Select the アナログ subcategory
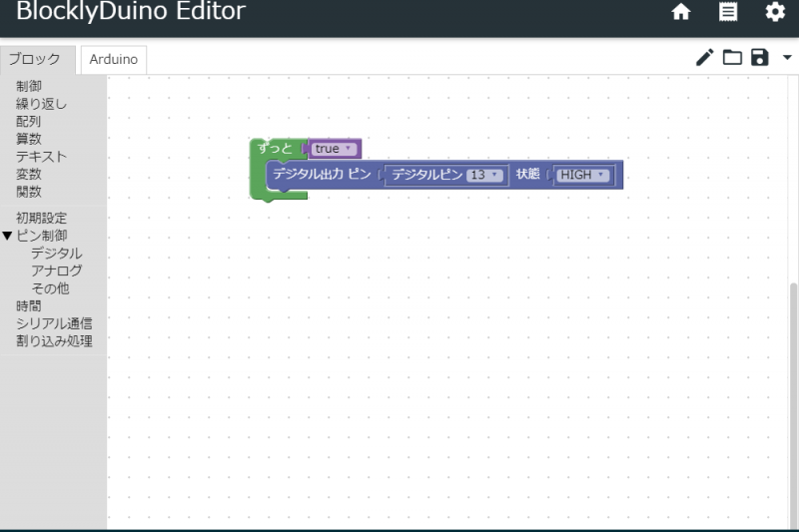Image resolution: width=799 pixels, height=532 pixels. coord(57,270)
